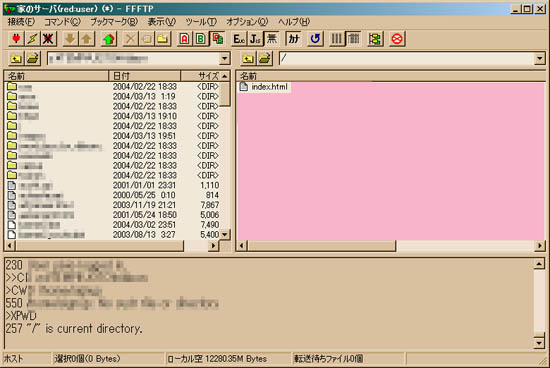Open the remote path dropdown arrow
The height and width of the screenshot is (368, 550).
pyautogui.click(x=539, y=59)
